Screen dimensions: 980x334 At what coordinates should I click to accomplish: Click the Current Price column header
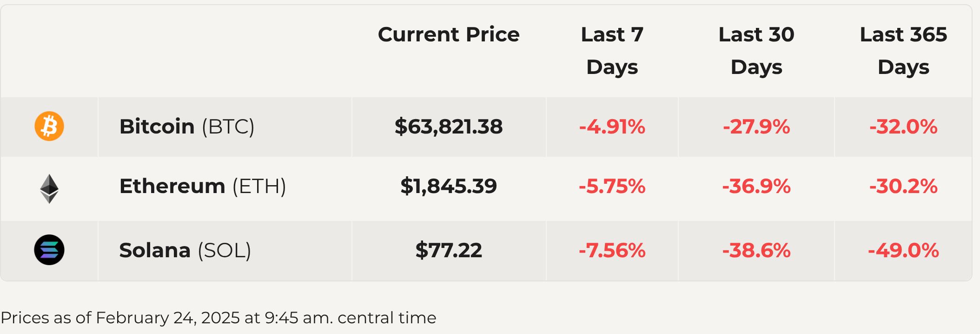(x=449, y=34)
